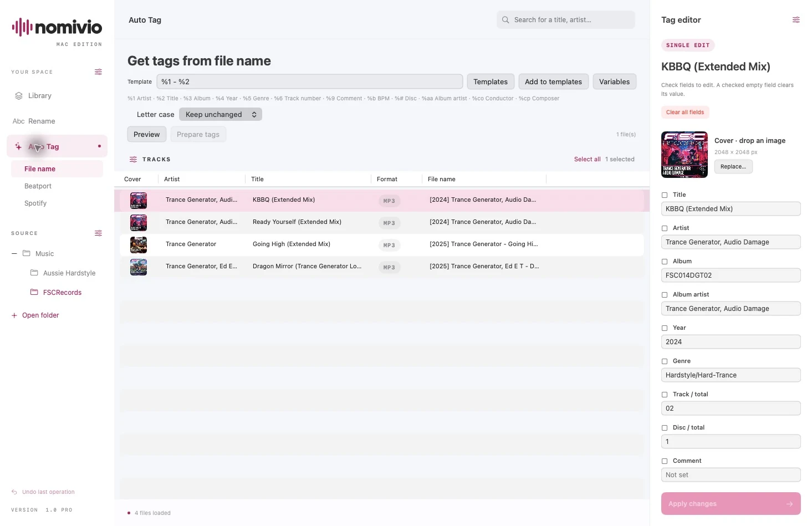812x526 pixels.
Task: Open the Source section sliders icon
Action: coord(98,233)
